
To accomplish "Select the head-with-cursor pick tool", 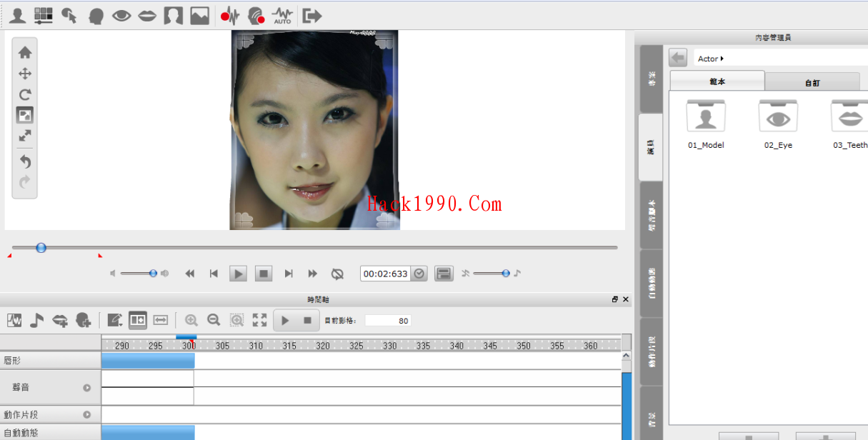I will 69,15.
